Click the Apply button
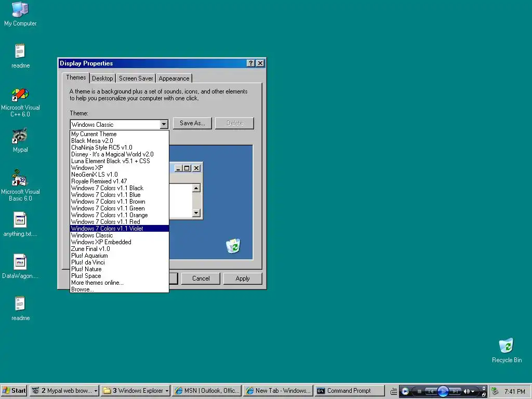This screenshot has width=532, height=399. [x=243, y=278]
